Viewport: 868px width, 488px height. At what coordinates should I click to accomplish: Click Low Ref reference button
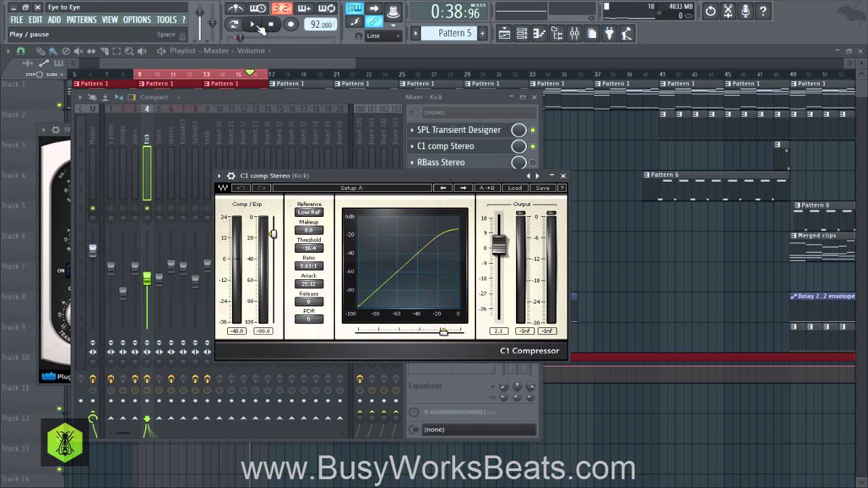pyautogui.click(x=309, y=212)
